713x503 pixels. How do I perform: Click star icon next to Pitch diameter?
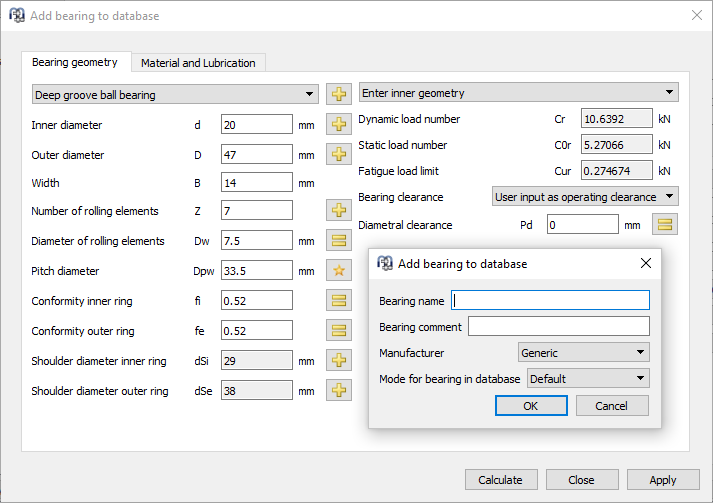(340, 271)
